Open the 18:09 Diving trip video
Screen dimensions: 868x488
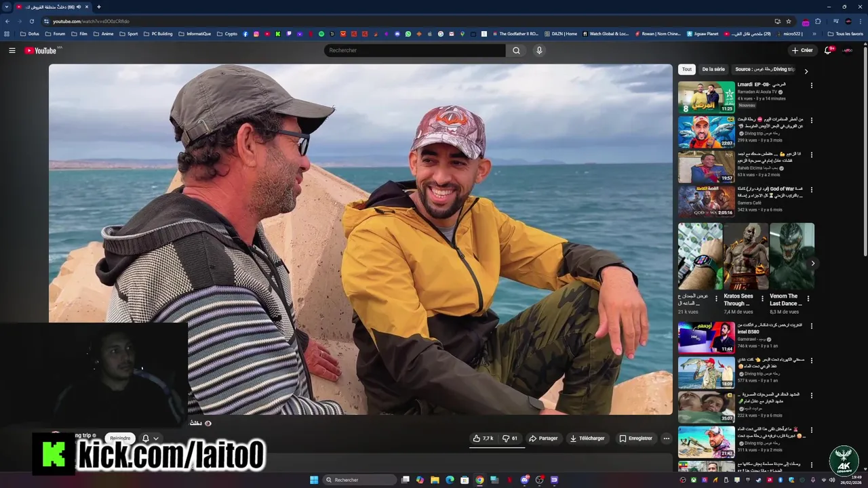click(x=706, y=372)
